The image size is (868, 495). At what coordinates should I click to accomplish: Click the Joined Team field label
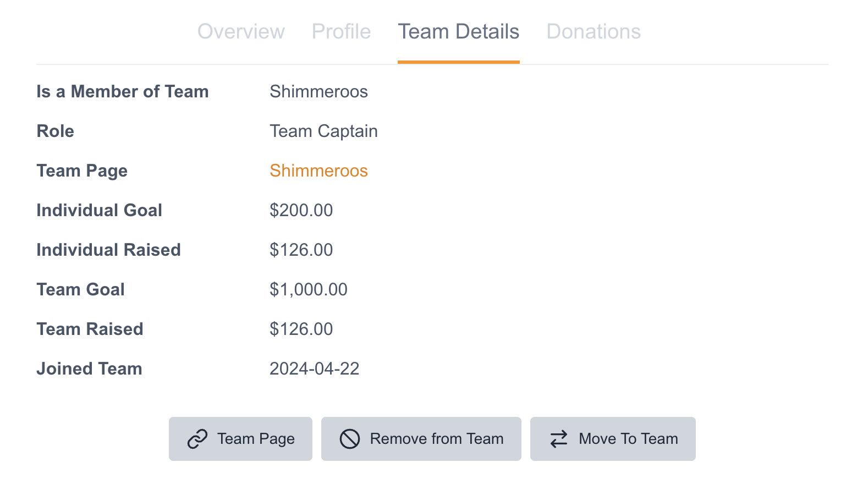pos(89,369)
